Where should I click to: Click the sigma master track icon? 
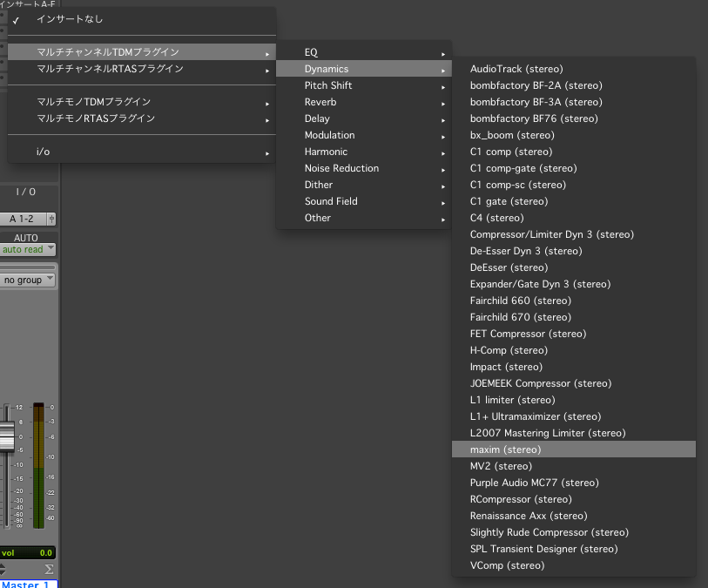[x=49, y=569]
